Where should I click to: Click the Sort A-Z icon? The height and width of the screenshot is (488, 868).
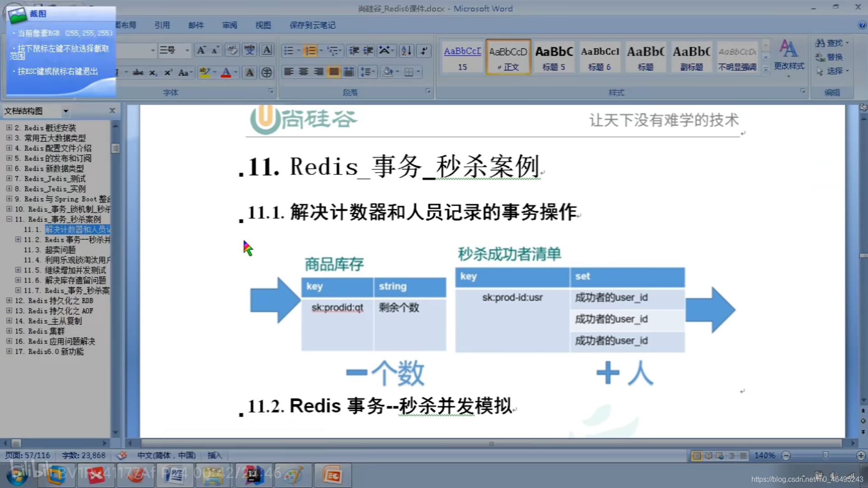tap(406, 51)
